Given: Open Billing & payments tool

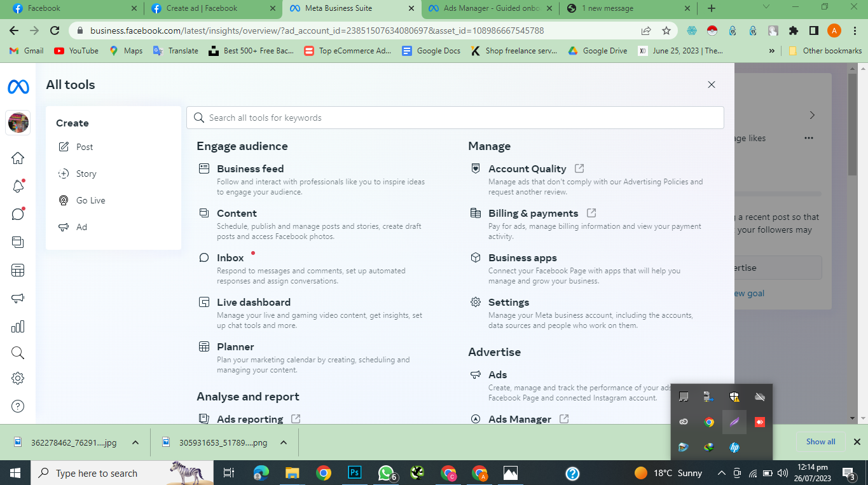Looking at the screenshot, I should coord(533,213).
